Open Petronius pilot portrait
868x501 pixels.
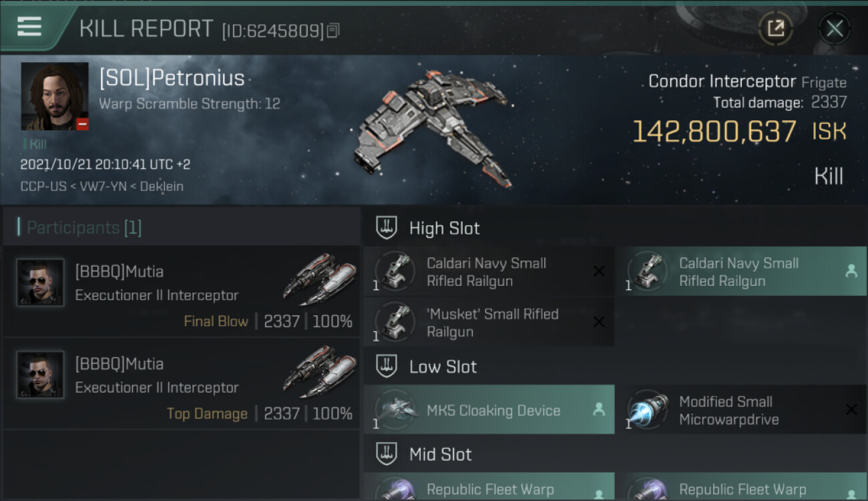[55, 96]
